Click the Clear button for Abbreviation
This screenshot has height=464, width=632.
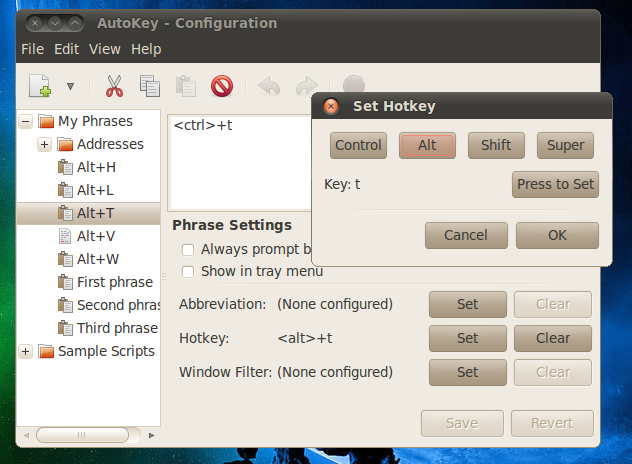(x=553, y=304)
